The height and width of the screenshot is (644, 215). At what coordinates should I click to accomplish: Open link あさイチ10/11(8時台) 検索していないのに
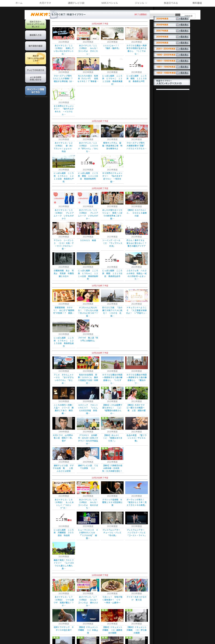pos(64,50)
